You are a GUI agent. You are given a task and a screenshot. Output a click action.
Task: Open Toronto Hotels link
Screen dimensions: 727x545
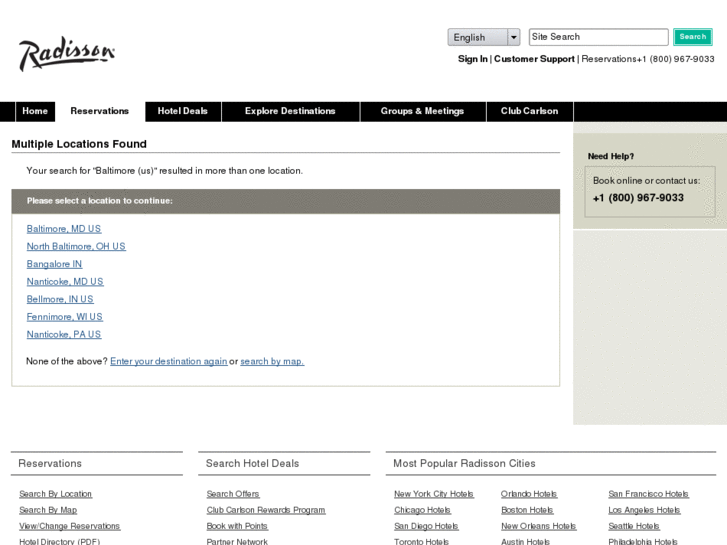pos(421,541)
